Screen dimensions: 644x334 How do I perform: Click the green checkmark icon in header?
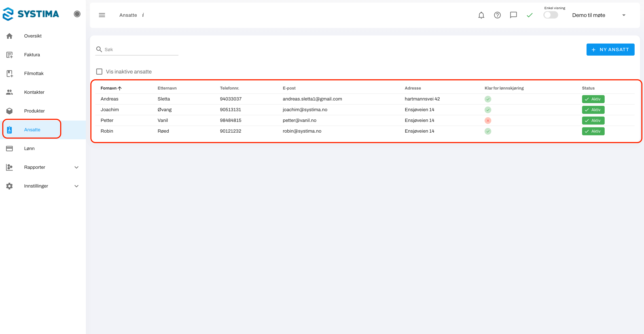point(530,15)
